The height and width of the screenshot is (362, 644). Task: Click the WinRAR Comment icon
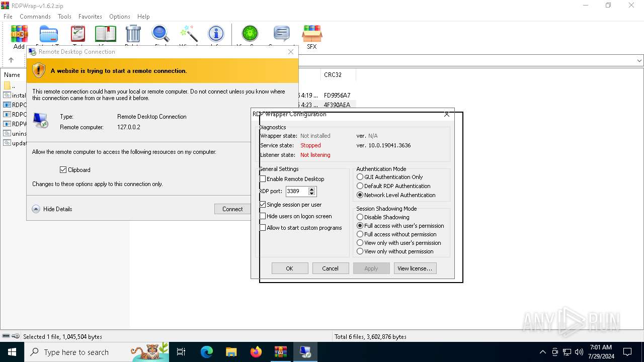click(x=282, y=34)
